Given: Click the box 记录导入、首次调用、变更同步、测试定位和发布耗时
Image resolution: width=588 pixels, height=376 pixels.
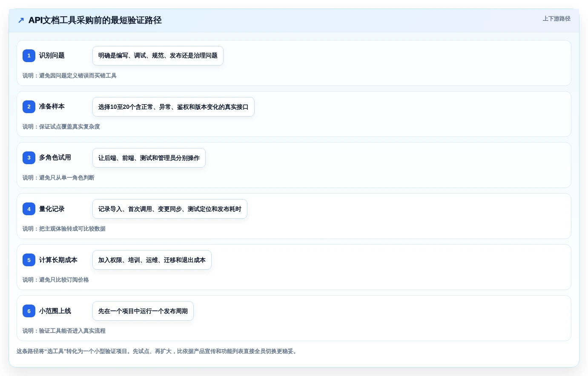Looking at the screenshot, I should (x=170, y=209).
